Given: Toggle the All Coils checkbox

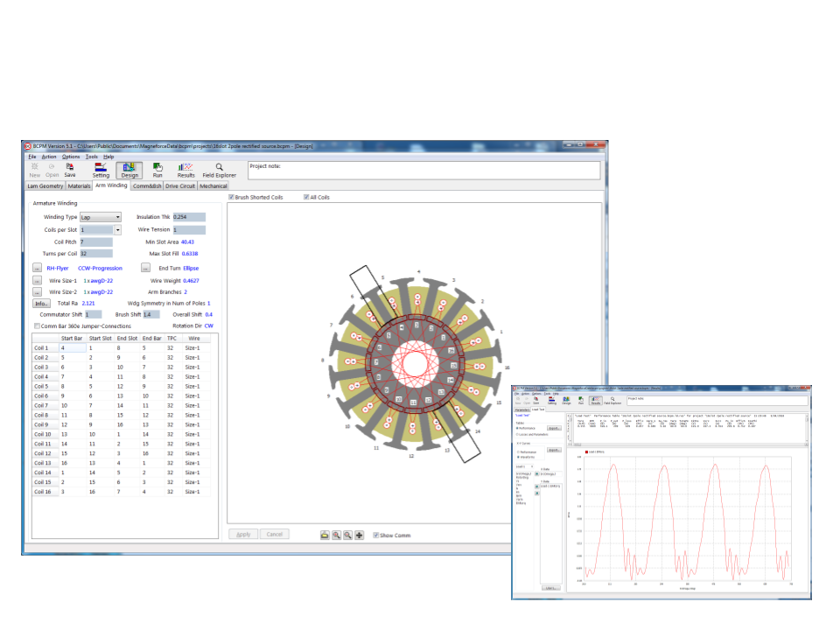Looking at the screenshot, I should point(306,197).
